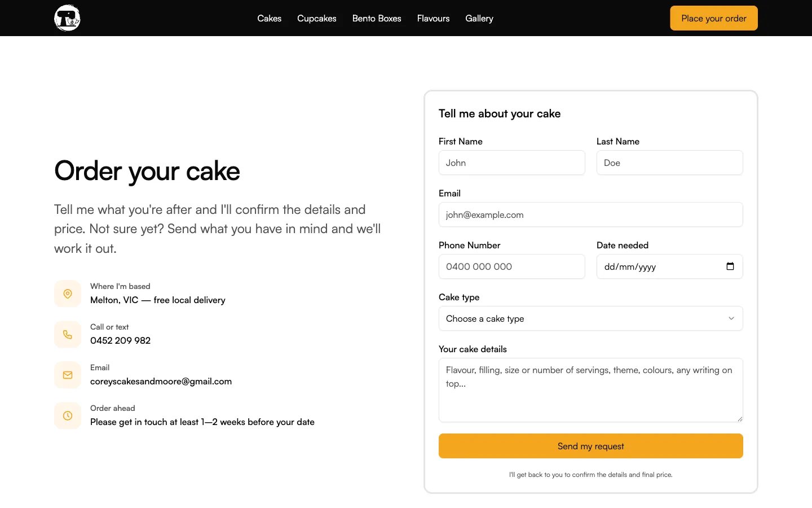
Task: Click the text about 1–2 weeks notice
Action: coord(202,422)
